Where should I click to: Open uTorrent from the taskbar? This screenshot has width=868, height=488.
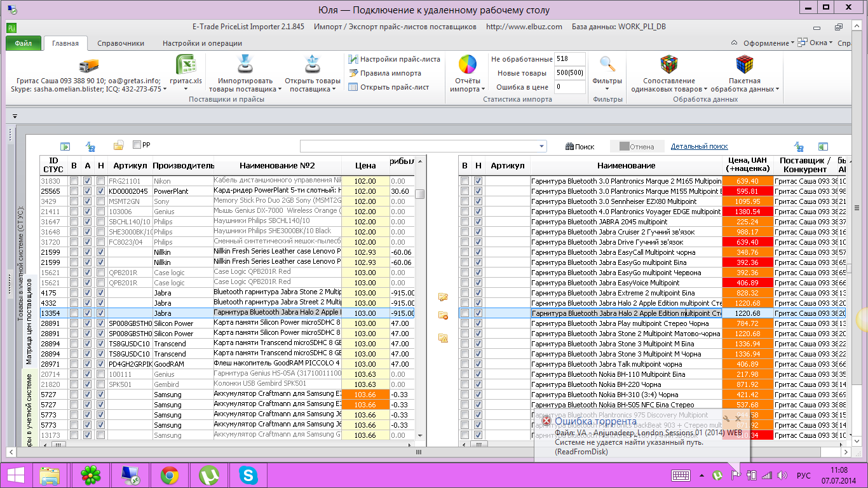point(208,475)
